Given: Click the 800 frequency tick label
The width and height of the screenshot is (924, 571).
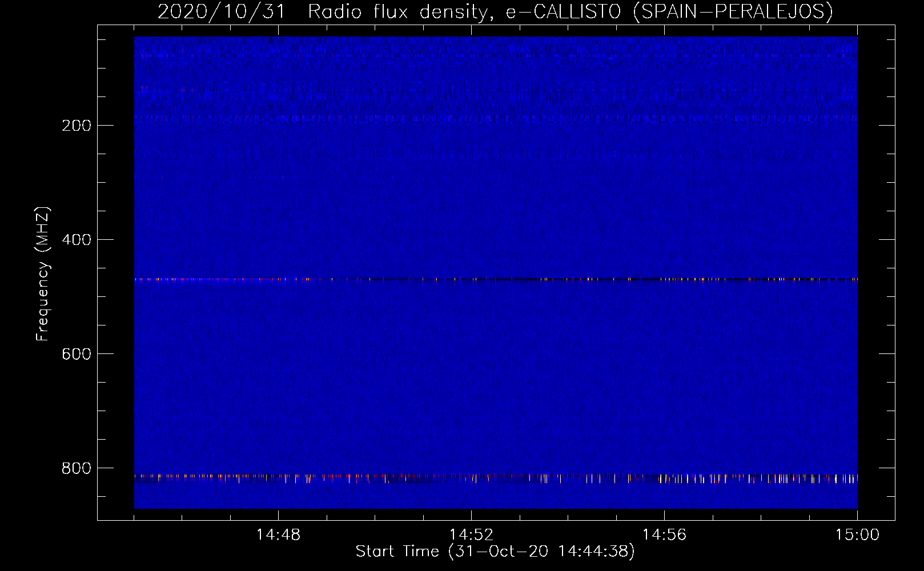Looking at the screenshot, I should [77, 468].
